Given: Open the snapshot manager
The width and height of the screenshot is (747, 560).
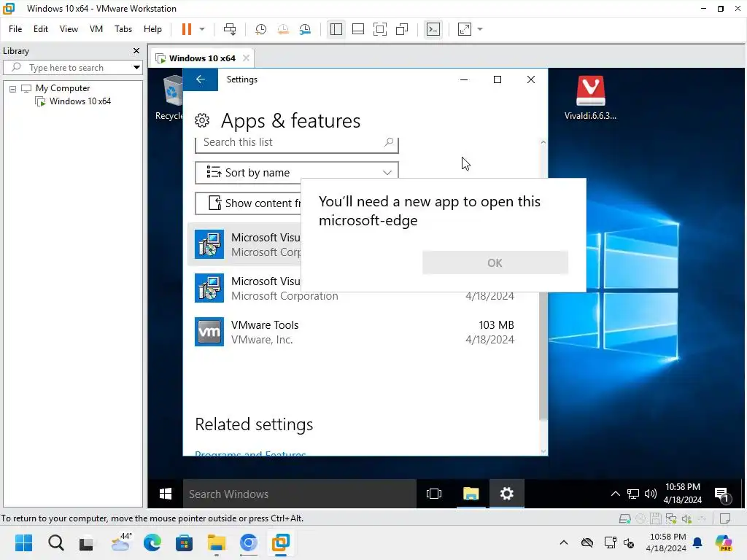Looking at the screenshot, I should pyautogui.click(x=305, y=29).
